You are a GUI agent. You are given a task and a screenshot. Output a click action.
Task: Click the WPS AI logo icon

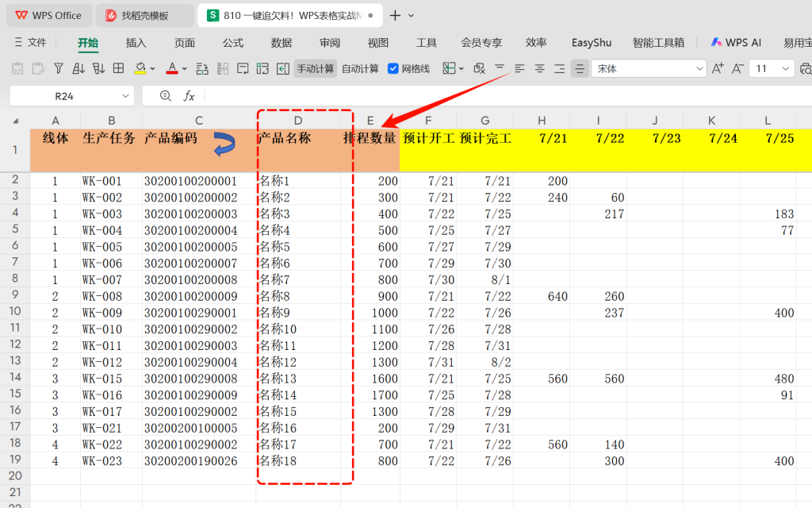(x=716, y=43)
